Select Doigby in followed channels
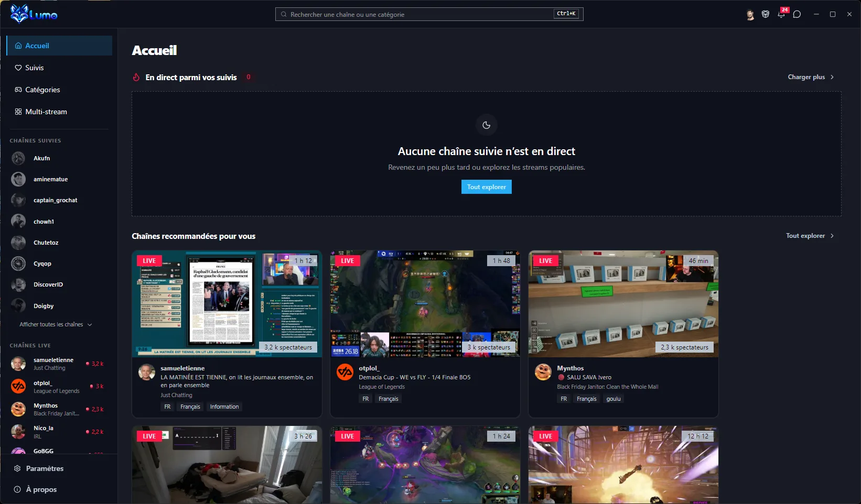The height and width of the screenshot is (504, 861). pyautogui.click(x=58, y=306)
